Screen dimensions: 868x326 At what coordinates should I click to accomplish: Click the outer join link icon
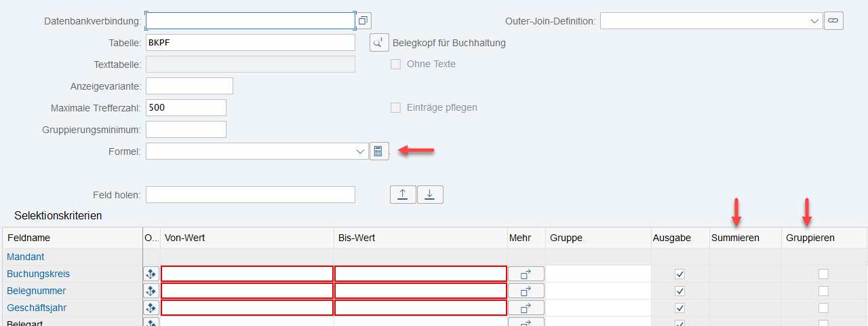(x=833, y=21)
